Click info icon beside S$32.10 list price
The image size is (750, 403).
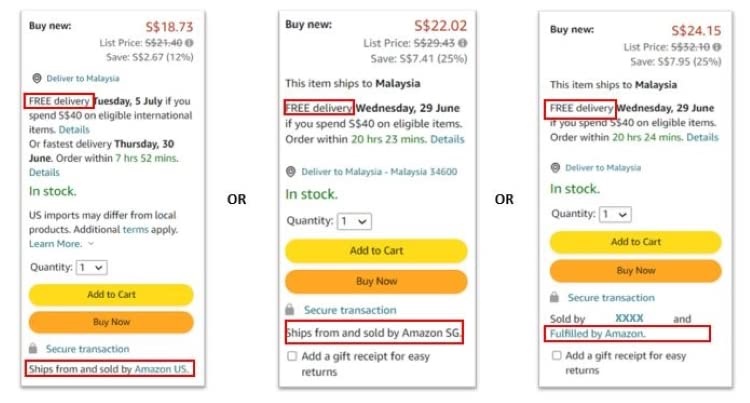[x=720, y=46]
